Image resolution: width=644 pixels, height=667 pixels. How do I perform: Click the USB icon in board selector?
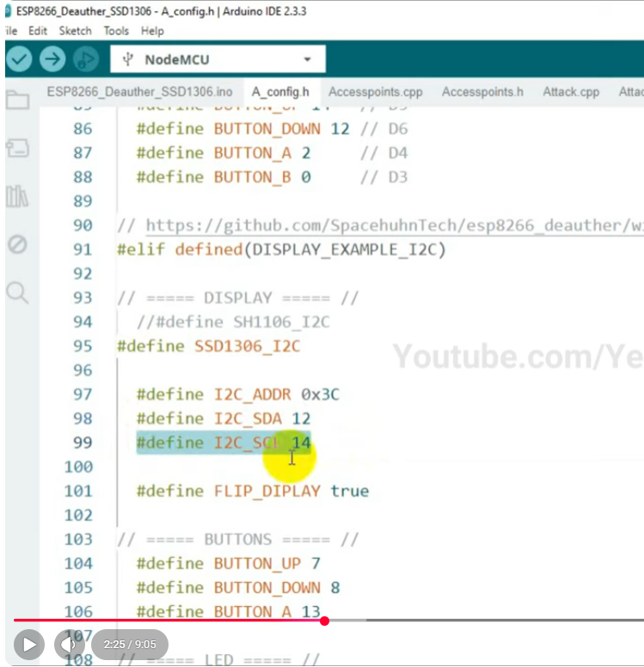(128, 59)
